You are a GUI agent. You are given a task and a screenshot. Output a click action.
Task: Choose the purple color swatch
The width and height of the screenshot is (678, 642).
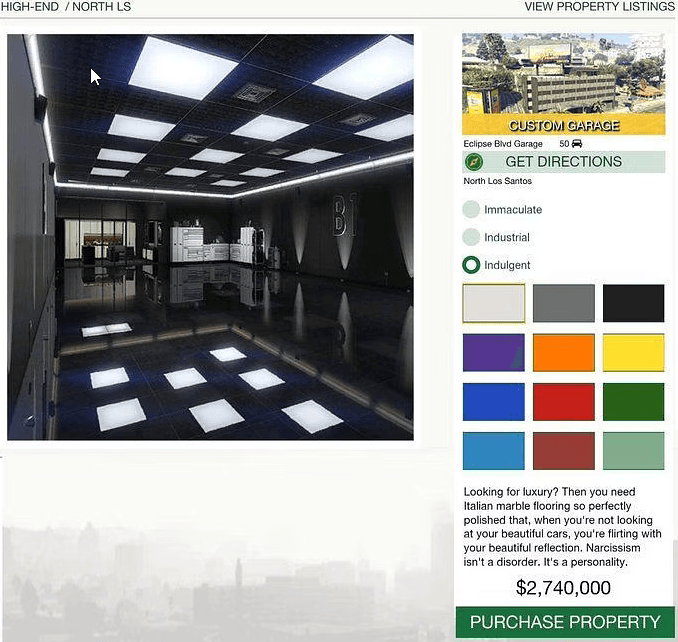pyautogui.click(x=493, y=352)
